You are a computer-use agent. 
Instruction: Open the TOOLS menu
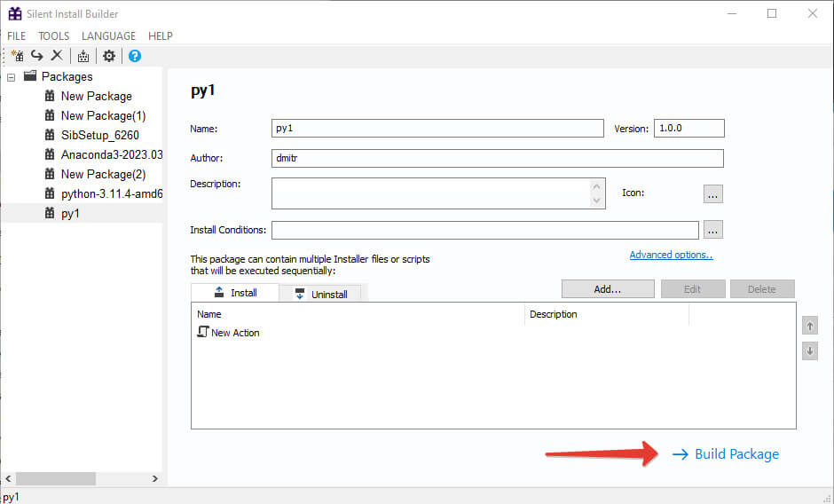click(x=54, y=35)
